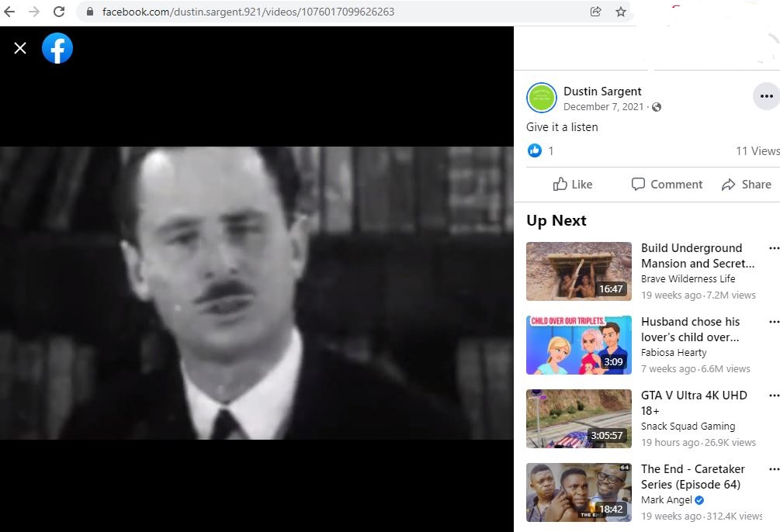
Task: Open Dustin Sargent's profile picture
Action: pos(541,98)
